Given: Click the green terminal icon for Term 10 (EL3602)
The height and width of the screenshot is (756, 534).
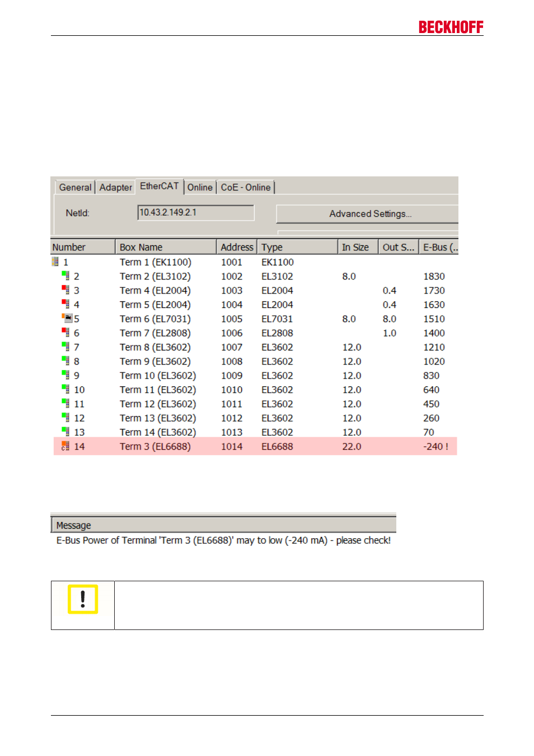Looking at the screenshot, I should tap(65, 375).
